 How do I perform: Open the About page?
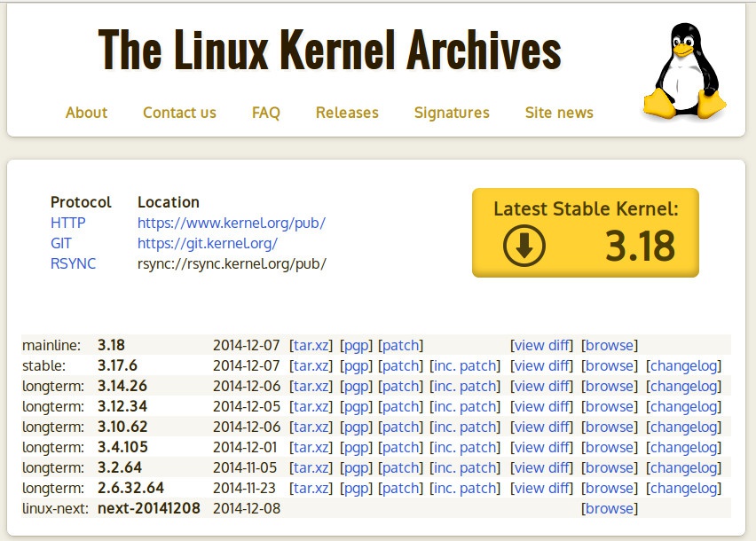tap(86, 113)
